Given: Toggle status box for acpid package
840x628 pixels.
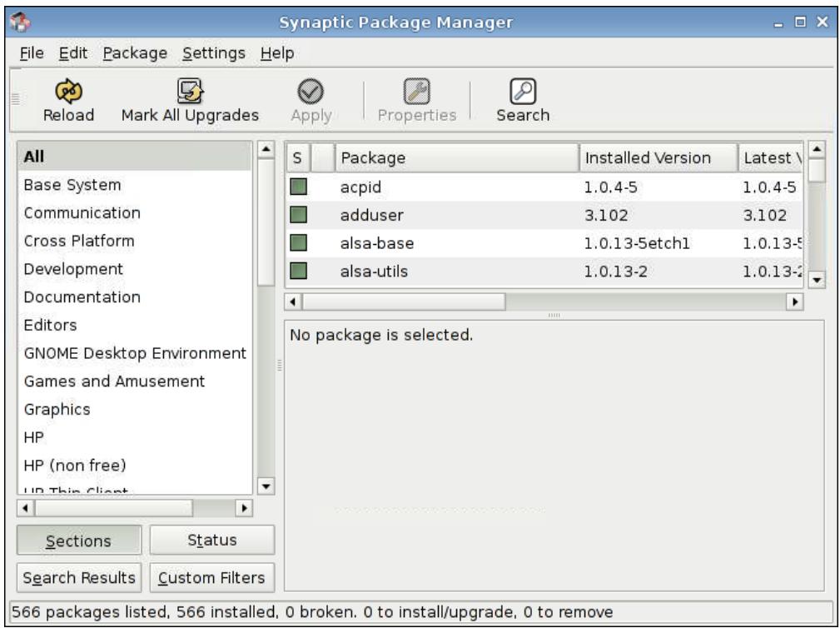Looking at the screenshot, I should pyautogui.click(x=298, y=187).
